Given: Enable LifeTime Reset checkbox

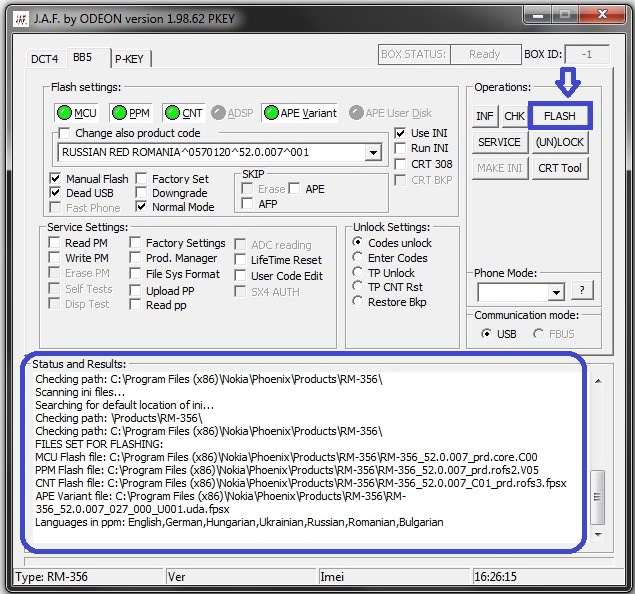Looking at the screenshot, I should click(x=240, y=260).
